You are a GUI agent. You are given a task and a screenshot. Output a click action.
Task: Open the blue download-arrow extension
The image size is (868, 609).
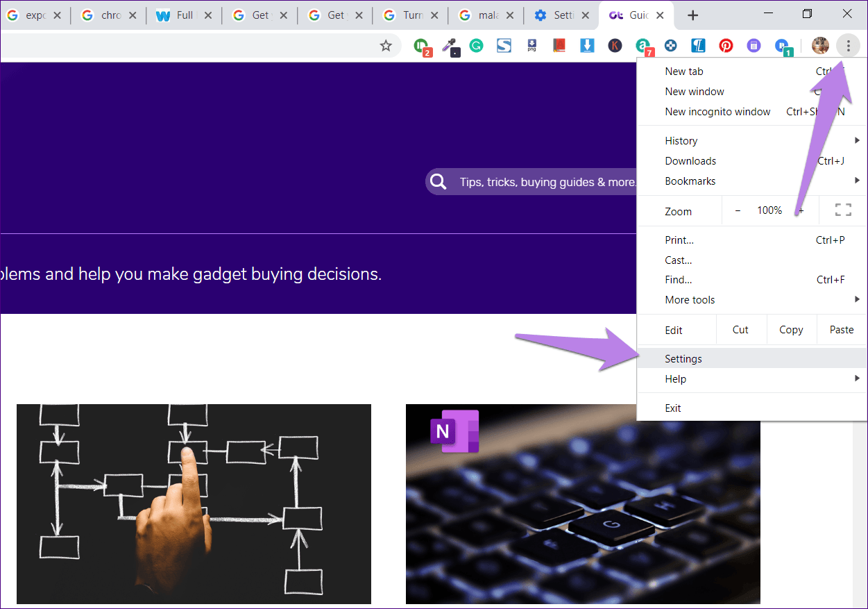587,46
